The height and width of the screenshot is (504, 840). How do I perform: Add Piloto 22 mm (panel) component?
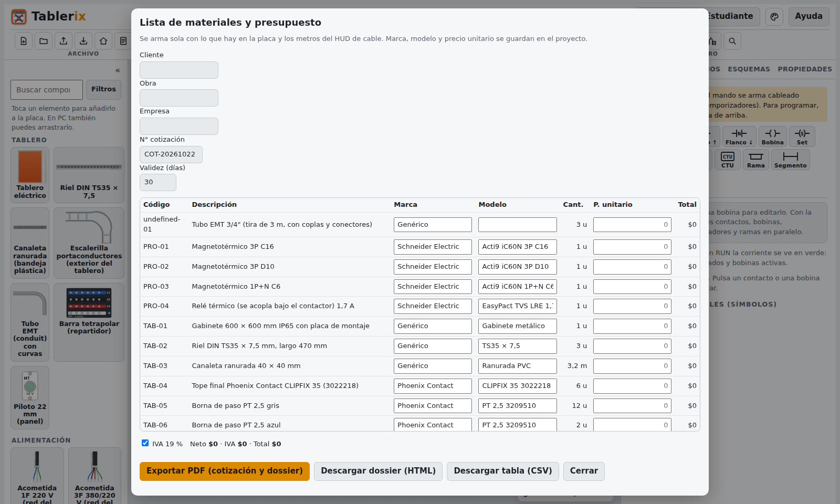(30, 397)
